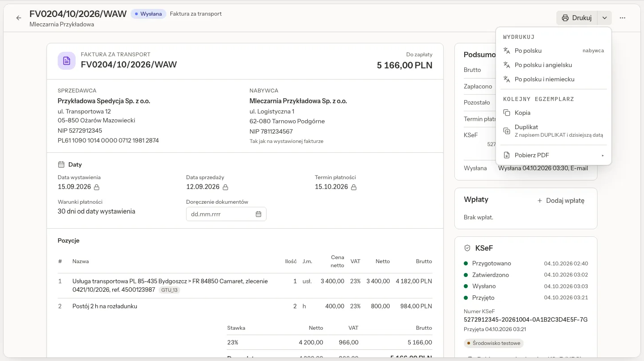644x361 pixels.
Task: Click the "5 166,00 PLN" amount under "Do zapłaty"
Action: [405, 65]
